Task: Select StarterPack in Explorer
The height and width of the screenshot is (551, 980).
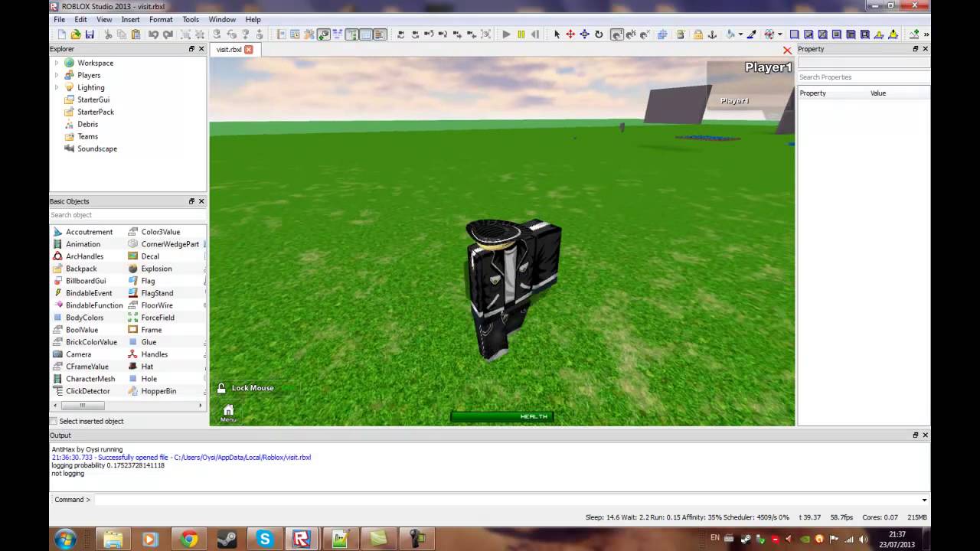Action: tap(95, 112)
